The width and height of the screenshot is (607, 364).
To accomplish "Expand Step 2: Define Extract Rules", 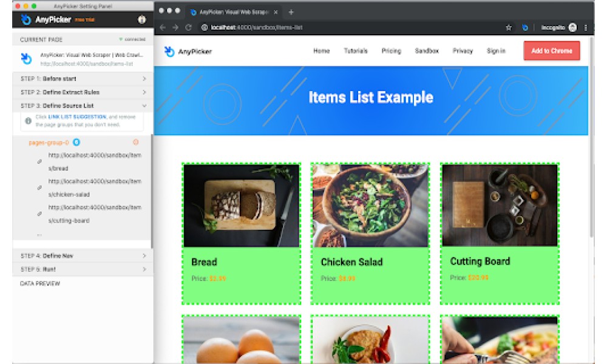I will pos(83,92).
